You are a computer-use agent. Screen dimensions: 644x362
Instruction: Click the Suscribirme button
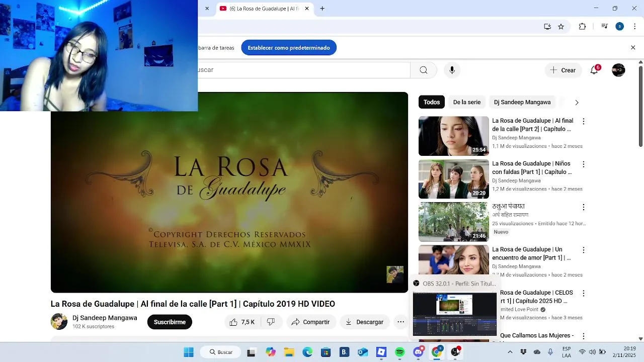pos(170,322)
